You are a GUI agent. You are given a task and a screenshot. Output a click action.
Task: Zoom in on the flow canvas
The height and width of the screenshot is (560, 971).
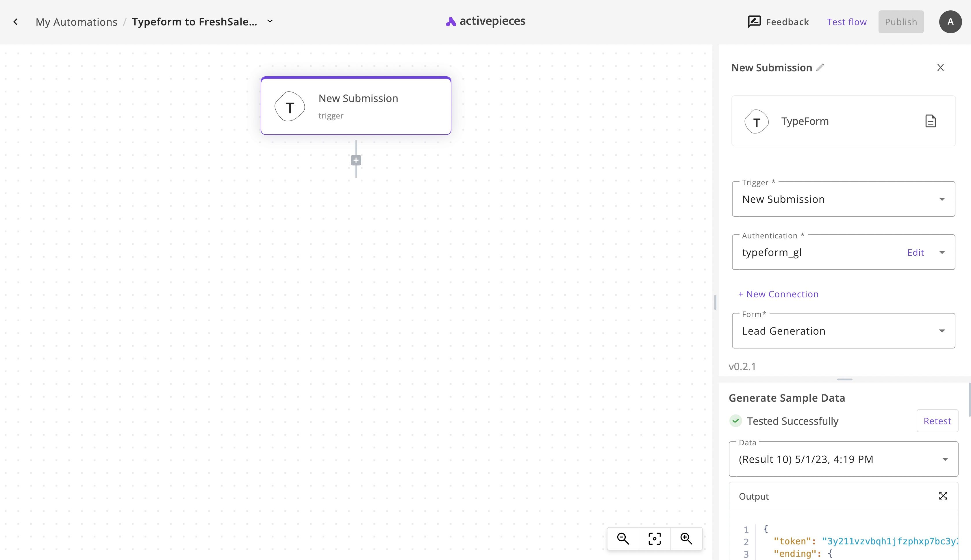[x=686, y=538]
